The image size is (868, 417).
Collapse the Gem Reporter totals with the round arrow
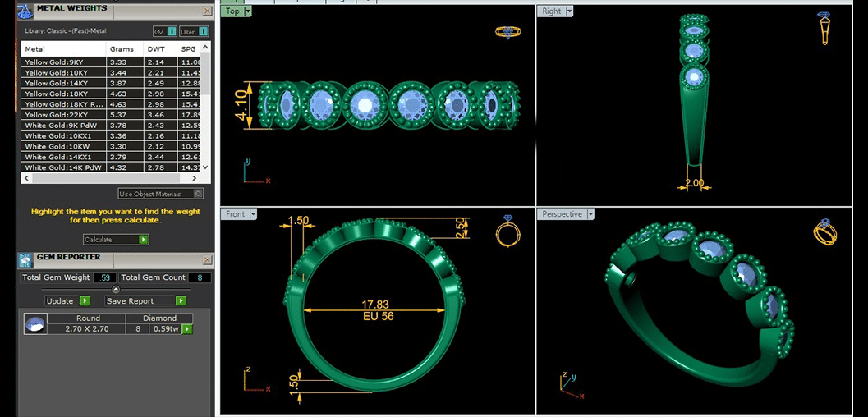[x=116, y=289]
